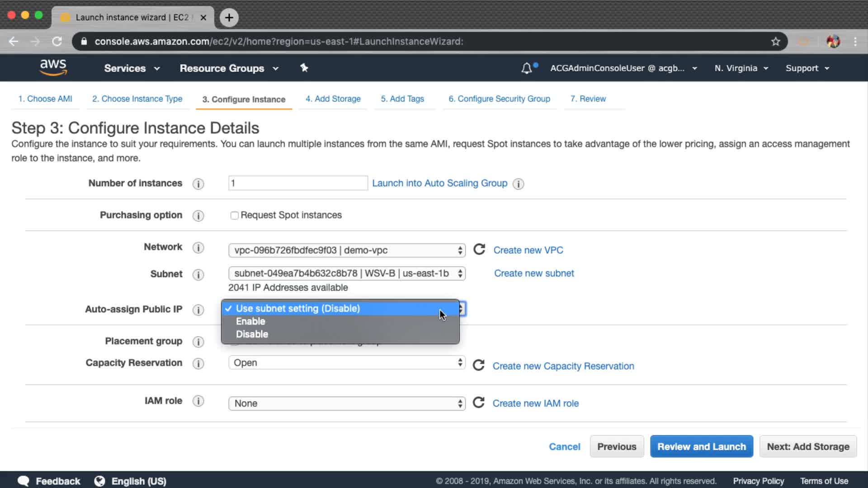Image resolution: width=868 pixels, height=488 pixels.
Task: Open the notifications bell icon
Action: click(x=527, y=68)
